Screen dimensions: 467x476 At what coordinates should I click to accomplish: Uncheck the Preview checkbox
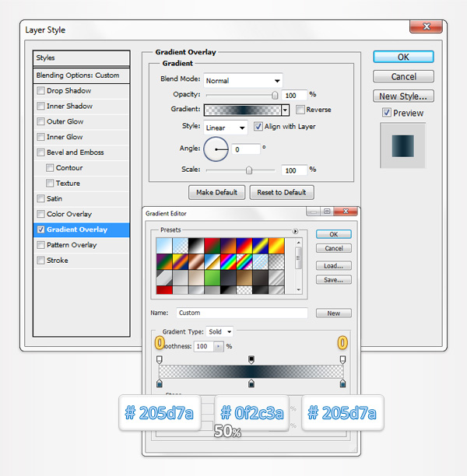coord(387,113)
